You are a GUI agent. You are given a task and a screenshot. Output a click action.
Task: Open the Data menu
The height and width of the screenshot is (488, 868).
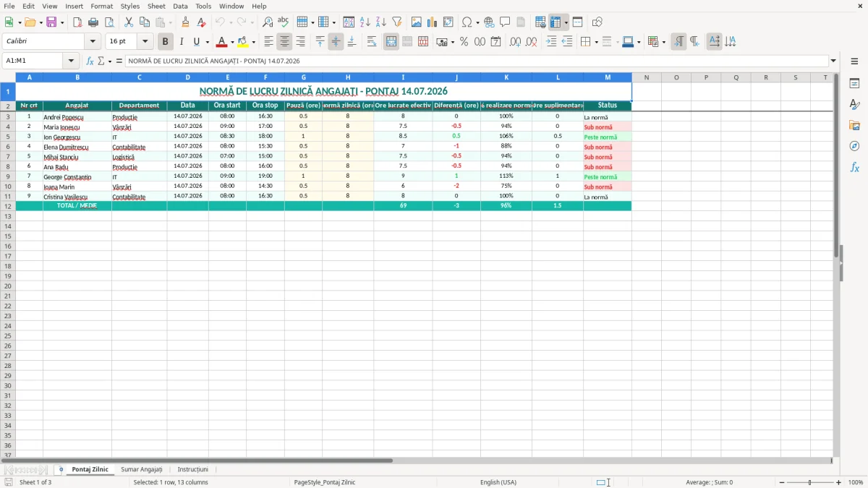(180, 6)
